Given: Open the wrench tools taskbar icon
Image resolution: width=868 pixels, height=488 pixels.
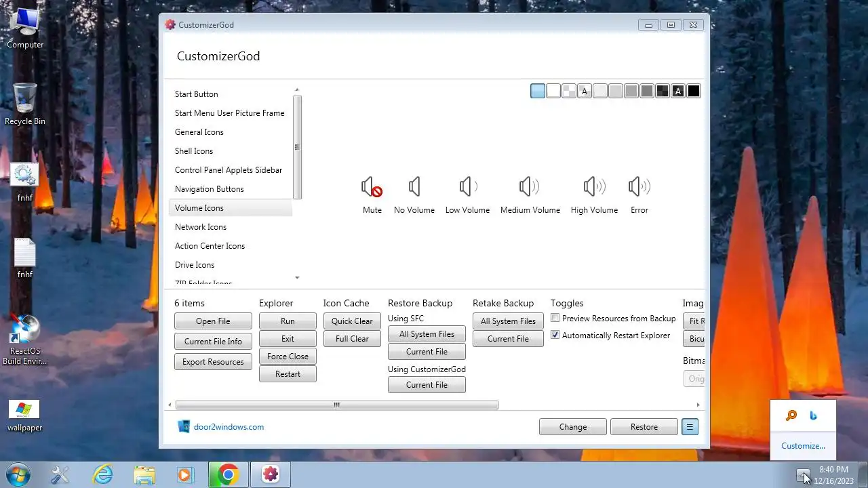Looking at the screenshot, I should click(60, 475).
